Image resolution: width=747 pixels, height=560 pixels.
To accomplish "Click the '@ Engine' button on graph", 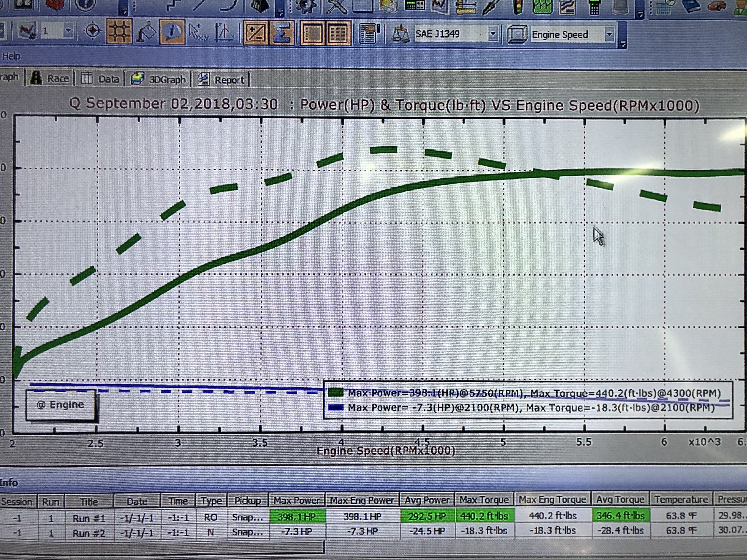I will point(61,405).
